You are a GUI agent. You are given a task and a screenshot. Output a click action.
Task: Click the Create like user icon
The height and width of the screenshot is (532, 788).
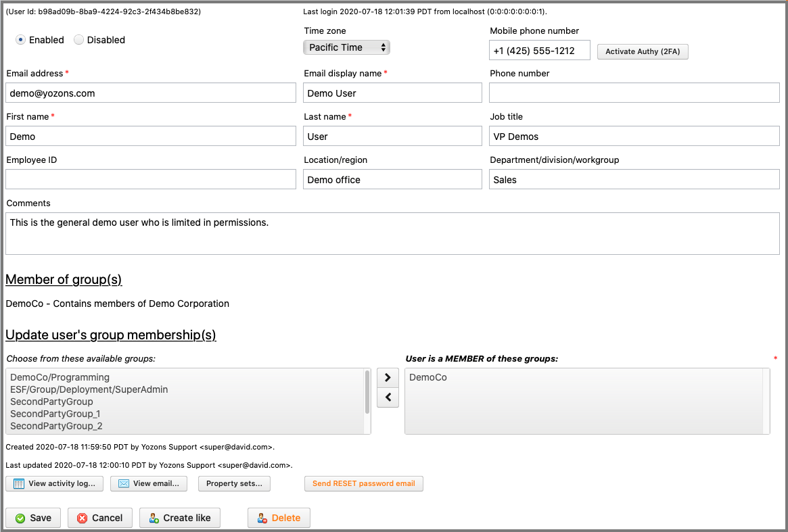(x=154, y=518)
